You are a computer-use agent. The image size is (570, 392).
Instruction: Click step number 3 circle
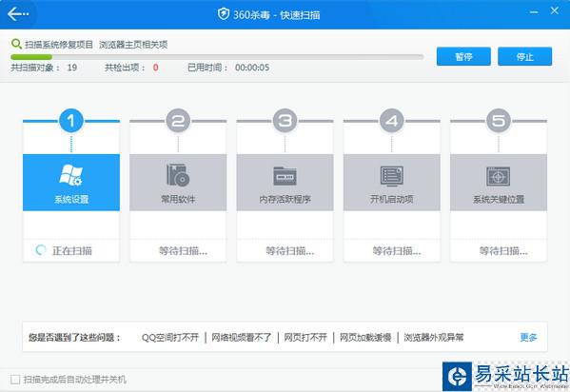285,121
